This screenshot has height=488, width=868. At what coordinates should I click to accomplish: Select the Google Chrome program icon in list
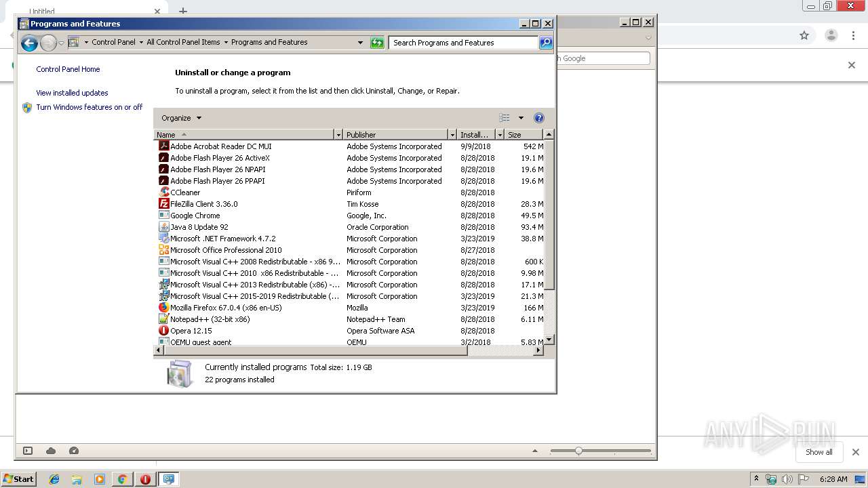(163, 215)
